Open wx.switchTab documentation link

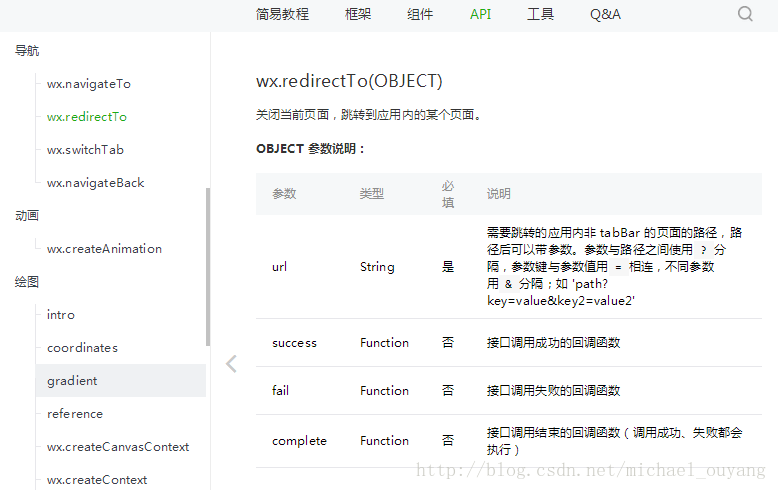coord(85,150)
